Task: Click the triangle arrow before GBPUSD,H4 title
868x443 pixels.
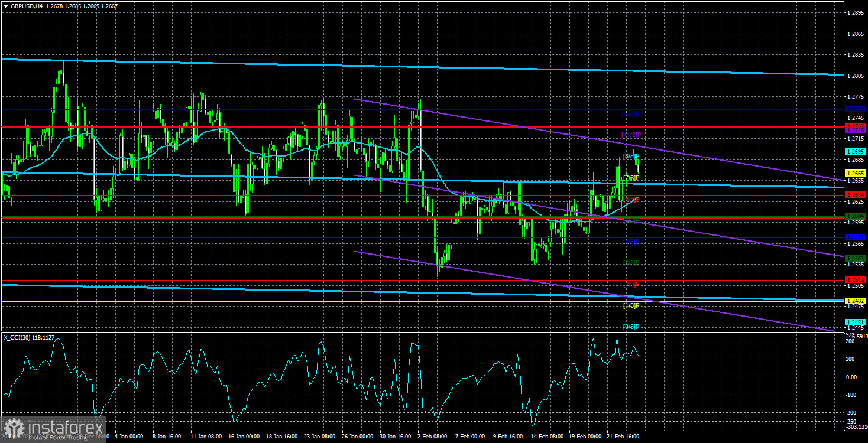Action: 5,5
